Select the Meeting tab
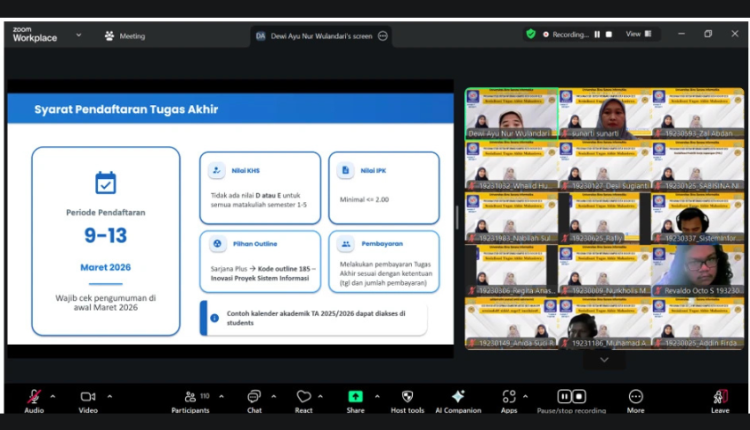This screenshot has width=750, height=430. (125, 36)
